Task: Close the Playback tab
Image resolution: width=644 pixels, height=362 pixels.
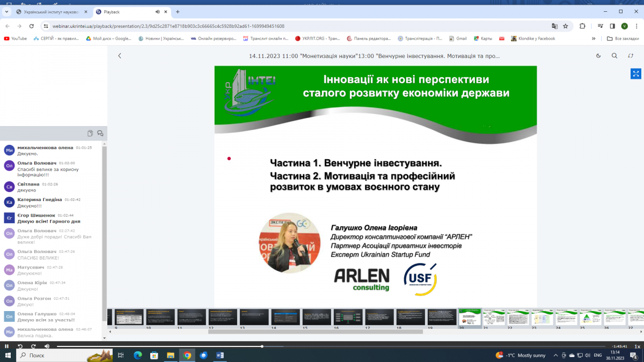Action: click(x=166, y=11)
